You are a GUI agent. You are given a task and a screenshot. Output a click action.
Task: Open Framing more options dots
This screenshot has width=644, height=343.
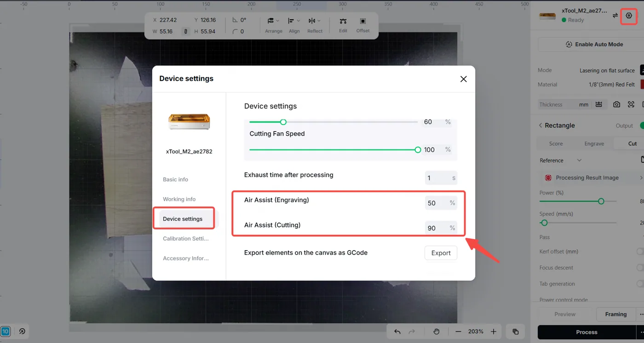click(x=641, y=314)
